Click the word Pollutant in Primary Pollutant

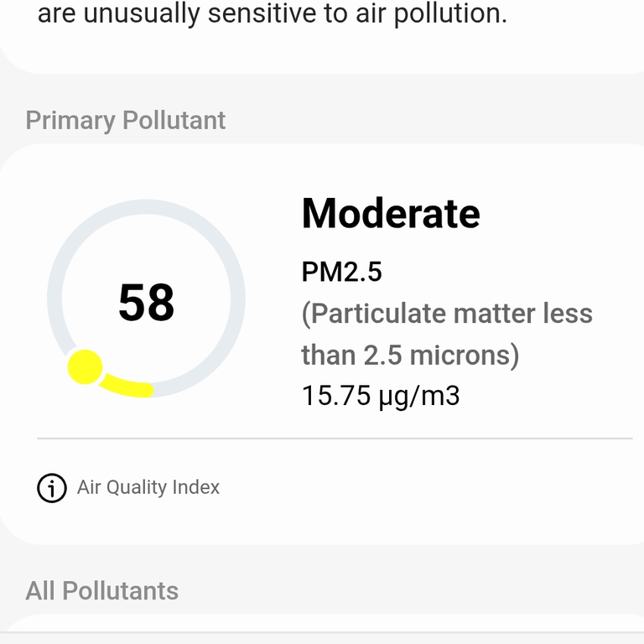tap(174, 121)
